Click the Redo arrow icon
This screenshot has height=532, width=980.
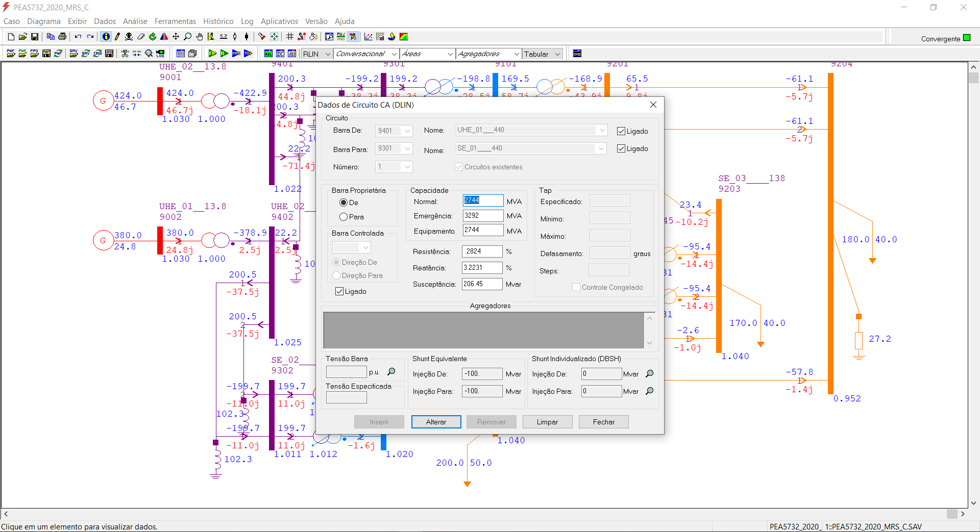coord(90,37)
